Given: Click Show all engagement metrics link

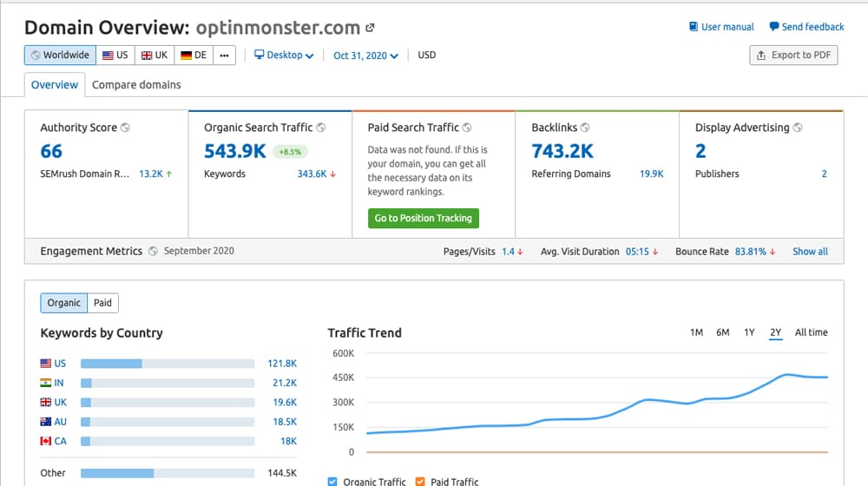Looking at the screenshot, I should tap(810, 252).
